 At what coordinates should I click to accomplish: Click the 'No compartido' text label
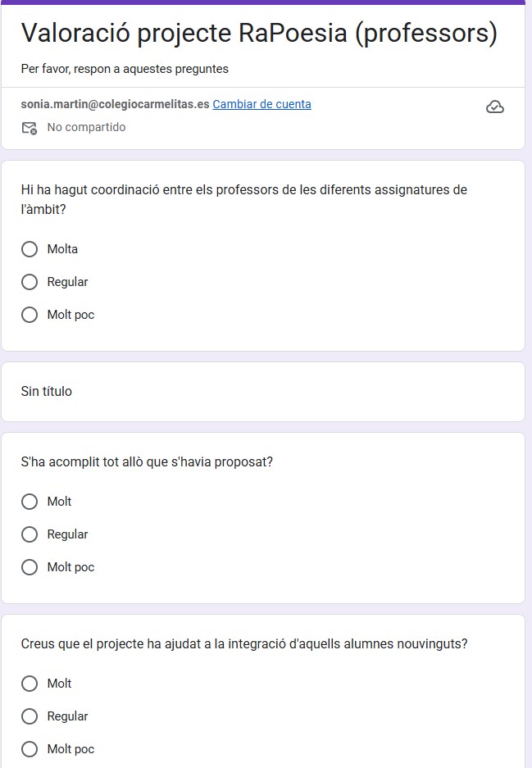coord(86,128)
